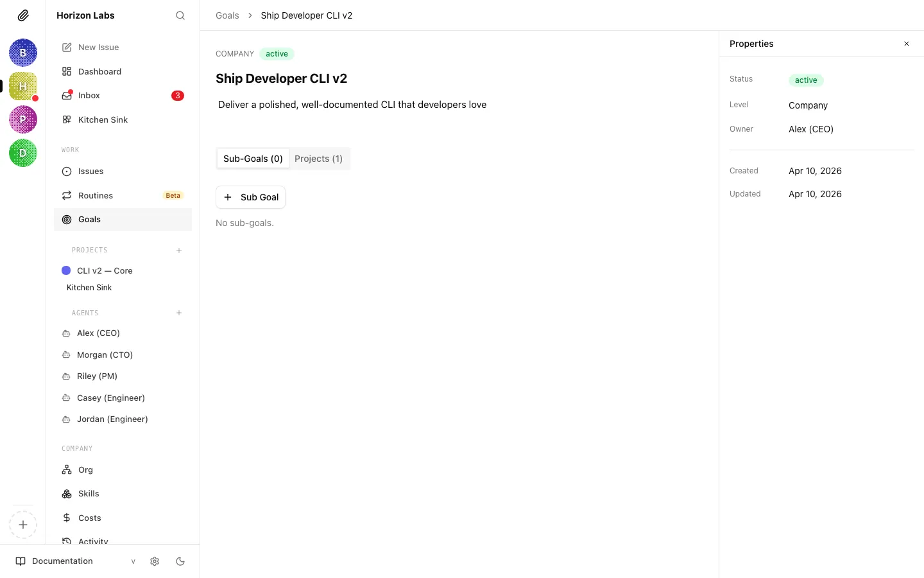This screenshot has height=578, width=924.
Task: Open the Org chart page
Action: [x=123, y=470]
